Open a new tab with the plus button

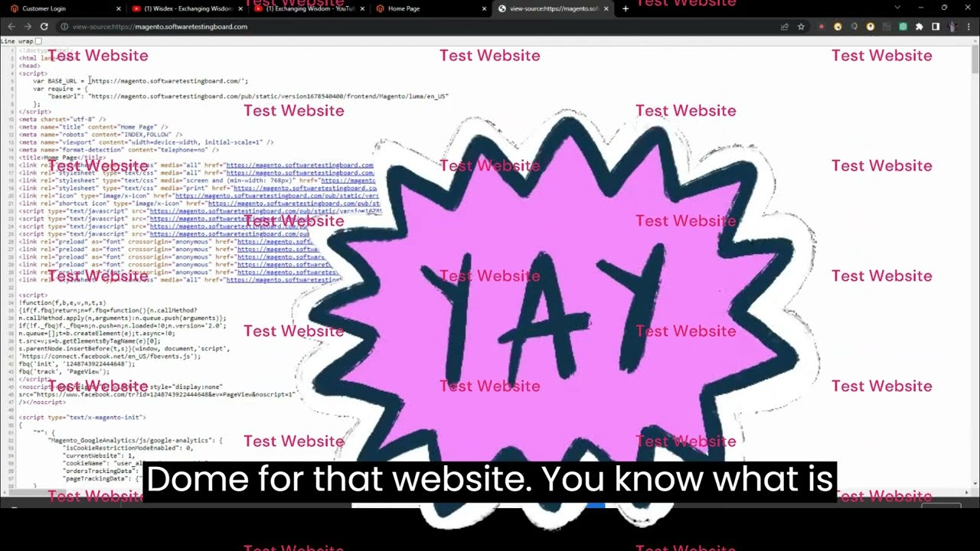click(x=626, y=8)
